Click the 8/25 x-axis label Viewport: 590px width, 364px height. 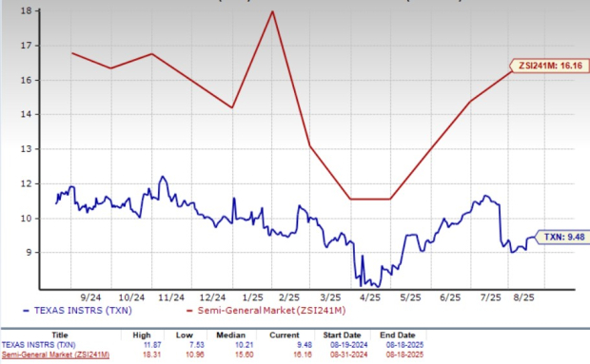[523, 297]
